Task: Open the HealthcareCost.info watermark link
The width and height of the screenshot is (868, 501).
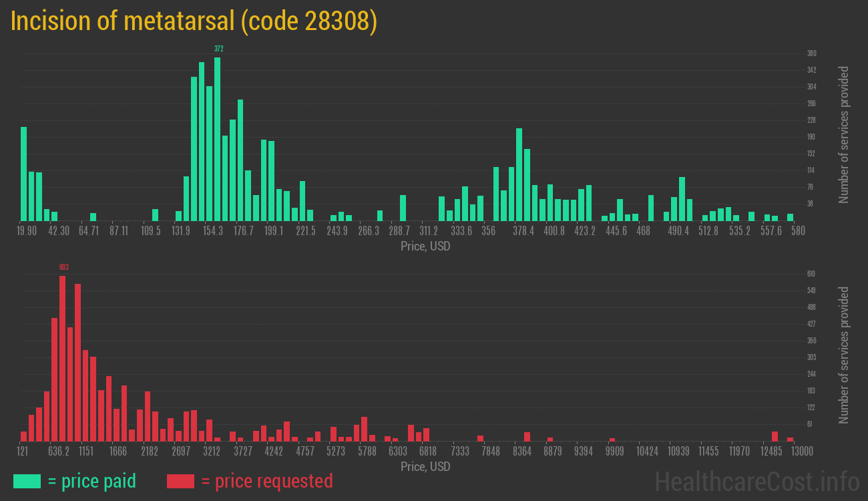Action: [756, 481]
